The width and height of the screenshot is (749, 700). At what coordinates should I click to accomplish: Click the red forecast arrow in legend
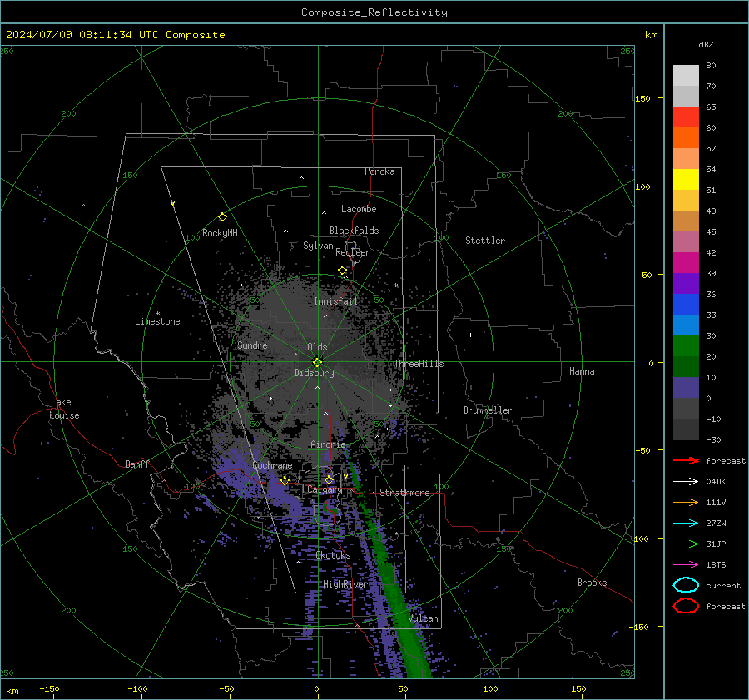click(x=686, y=460)
